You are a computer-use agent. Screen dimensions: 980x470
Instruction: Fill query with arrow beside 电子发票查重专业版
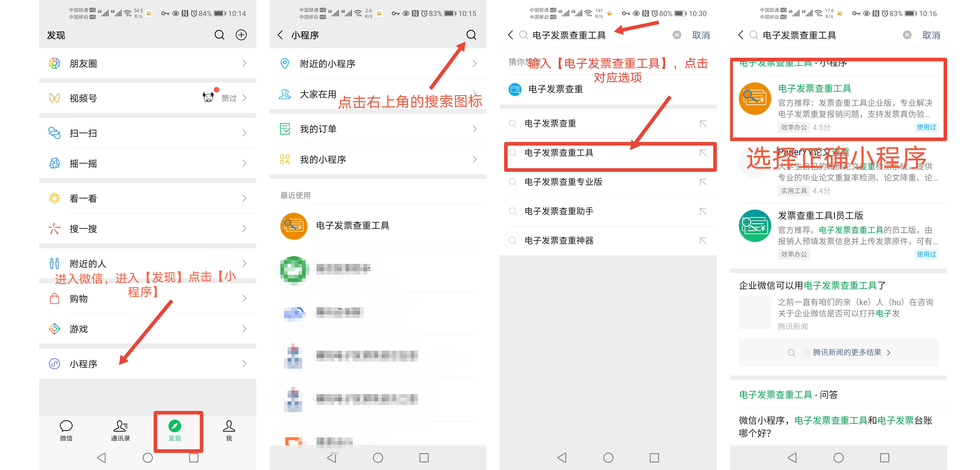703,182
